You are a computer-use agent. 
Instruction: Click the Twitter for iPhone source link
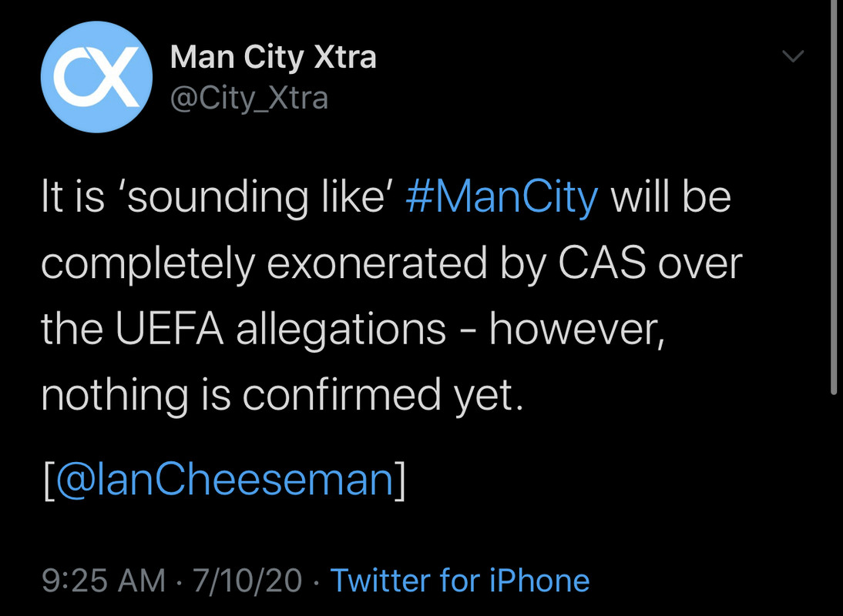pos(460,580)
